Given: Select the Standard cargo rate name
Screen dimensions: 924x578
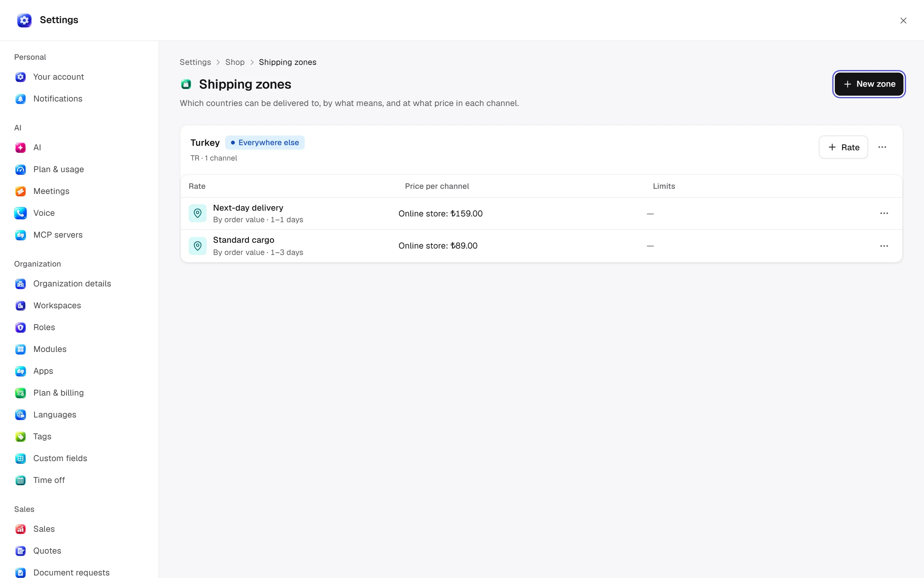Looking at the screenshot, I should click(244, 240).
